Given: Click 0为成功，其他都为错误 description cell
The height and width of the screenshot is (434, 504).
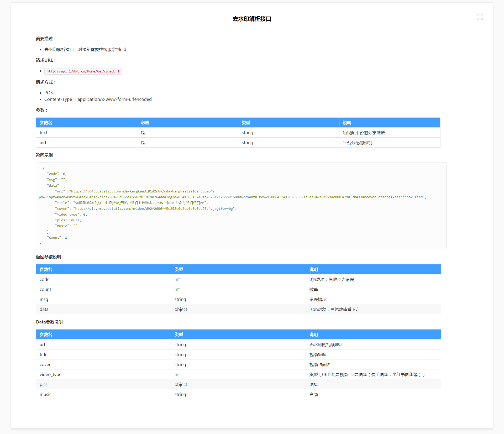Looking at the screenshot, I should (373, 279).
